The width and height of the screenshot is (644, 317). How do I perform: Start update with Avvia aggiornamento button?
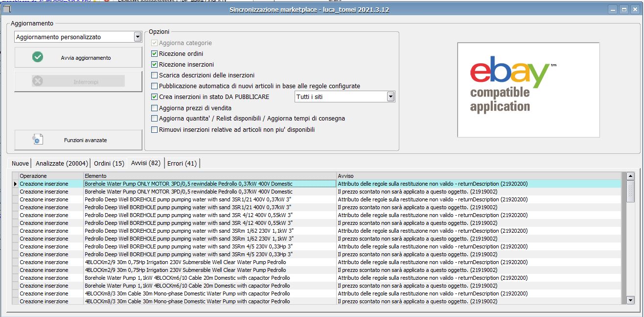tap(78, 57)
